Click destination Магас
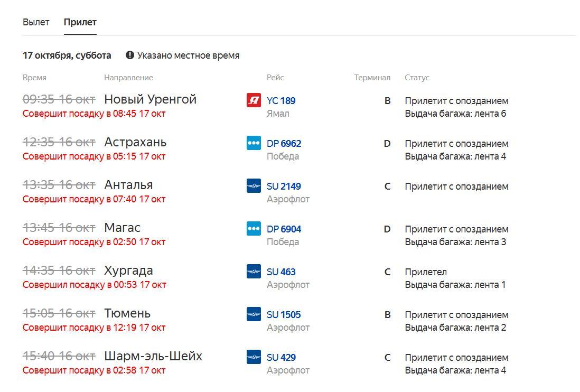Image resolution: width=580 pixels, height=392 pixels. (123, 227)
